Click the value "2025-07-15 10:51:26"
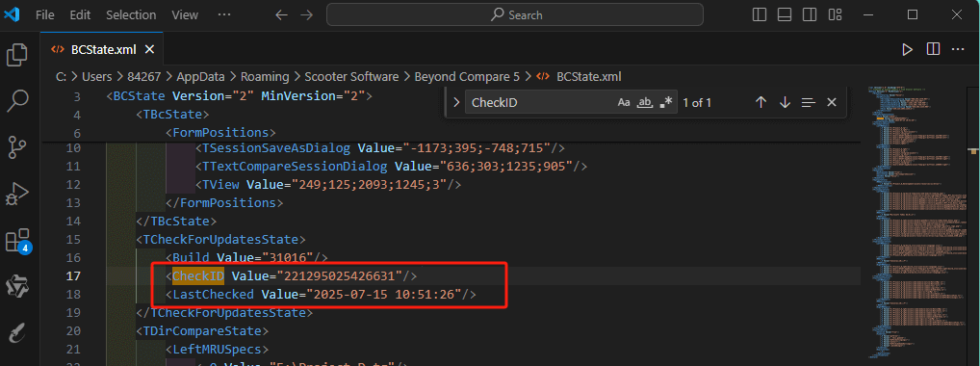 tap(384, 294)
